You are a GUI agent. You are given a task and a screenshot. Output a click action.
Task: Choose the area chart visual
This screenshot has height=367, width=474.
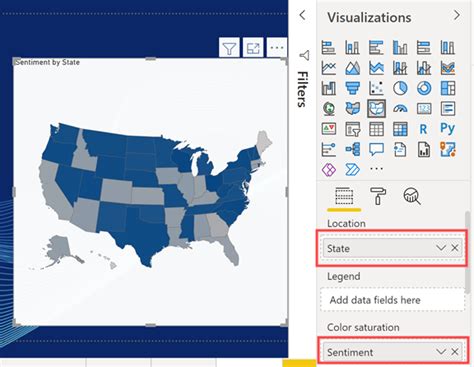pos(352,68)
